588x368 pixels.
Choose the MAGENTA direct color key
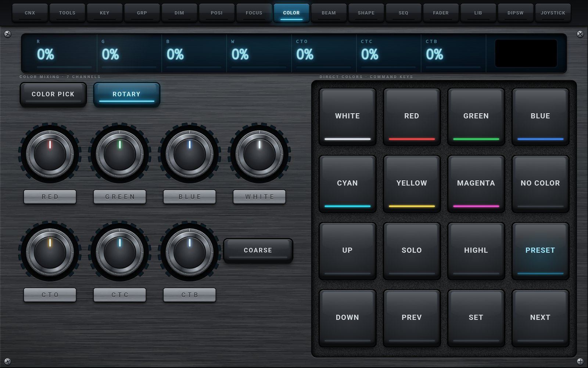pos(476,184)
